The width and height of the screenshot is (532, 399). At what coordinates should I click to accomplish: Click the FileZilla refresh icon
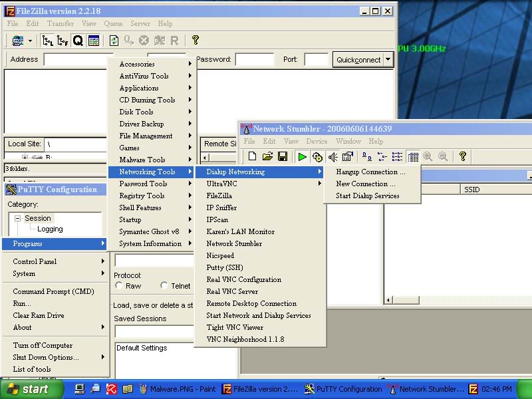click(x=114, y=41)
